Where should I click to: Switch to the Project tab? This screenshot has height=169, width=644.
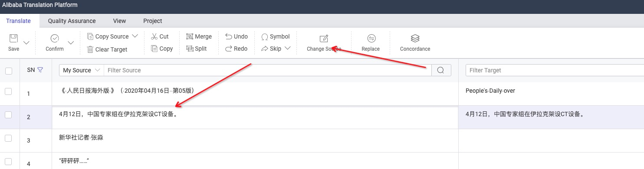tap(153, 21)
